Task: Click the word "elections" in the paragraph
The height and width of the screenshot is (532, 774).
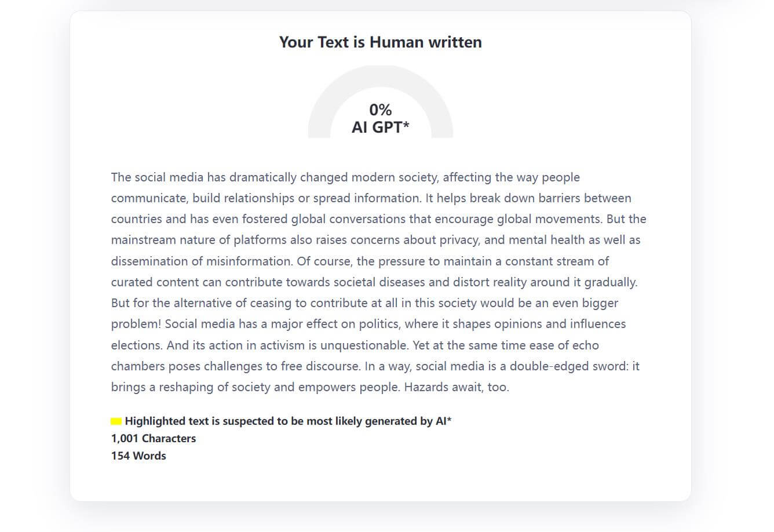Action: pyautogui.click(x=136, y=345)
